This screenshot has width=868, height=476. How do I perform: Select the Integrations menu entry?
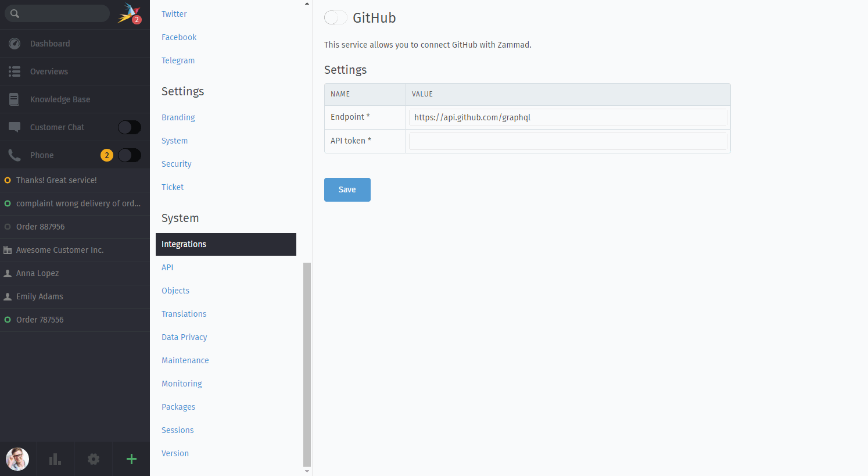pyautogui.click(x=226, y=244)
